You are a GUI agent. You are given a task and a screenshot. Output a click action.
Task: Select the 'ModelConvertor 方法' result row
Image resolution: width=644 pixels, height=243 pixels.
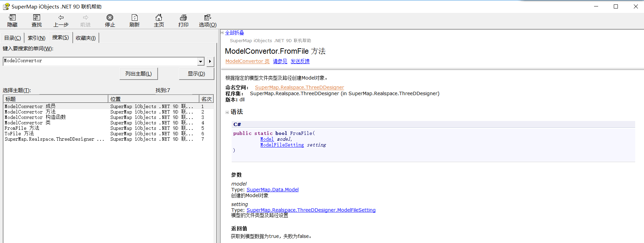(x=108, y=112)
